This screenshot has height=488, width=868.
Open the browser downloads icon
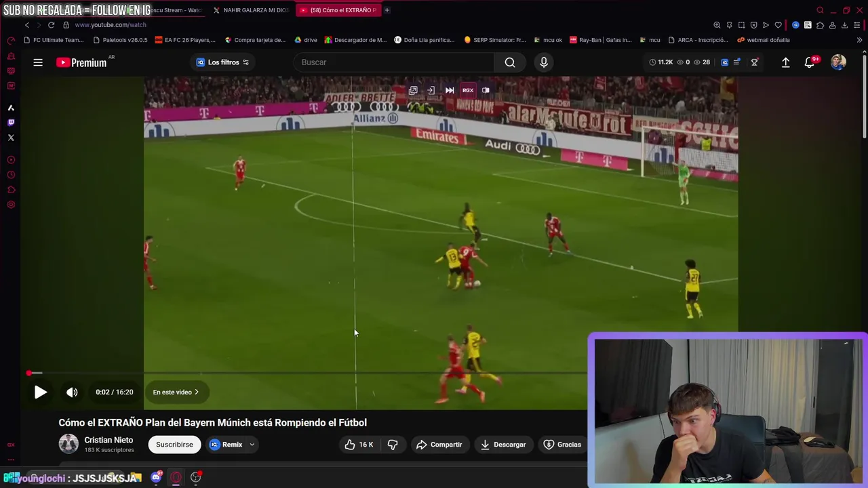click(844, 25)
